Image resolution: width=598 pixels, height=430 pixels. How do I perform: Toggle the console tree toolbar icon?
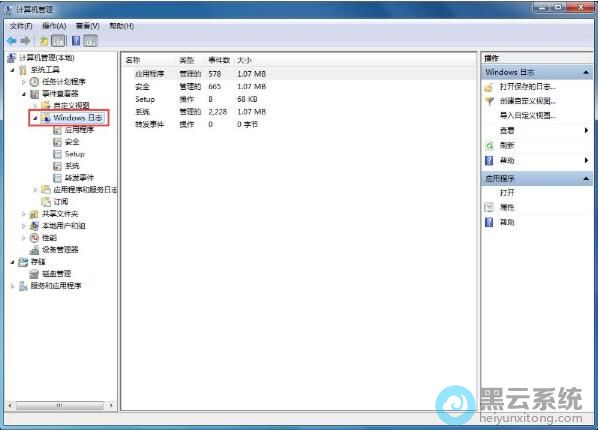pos(58,41)
